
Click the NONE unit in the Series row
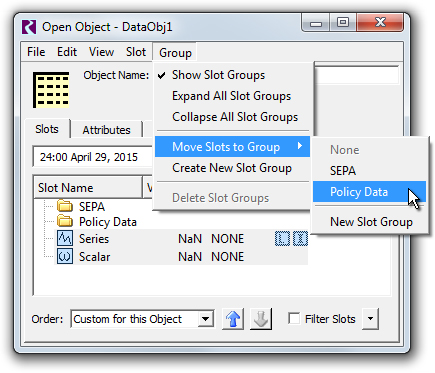tap(228, 239)
